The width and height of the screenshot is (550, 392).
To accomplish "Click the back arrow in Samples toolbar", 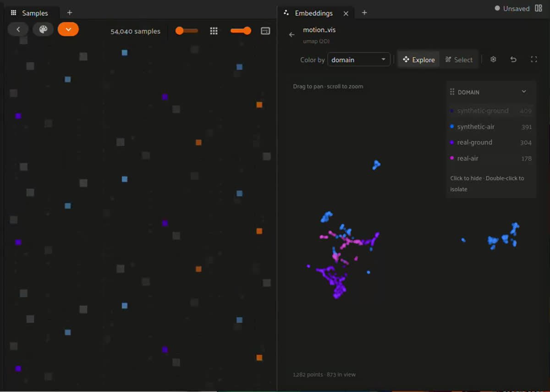I will pyautogui.click(x=18, y=29).
